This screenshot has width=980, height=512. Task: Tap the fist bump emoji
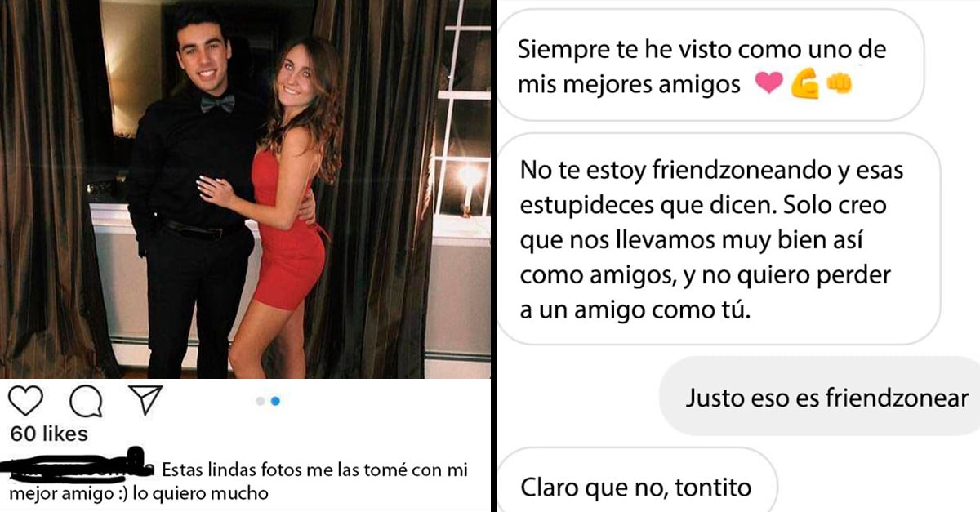coord(839,82)
